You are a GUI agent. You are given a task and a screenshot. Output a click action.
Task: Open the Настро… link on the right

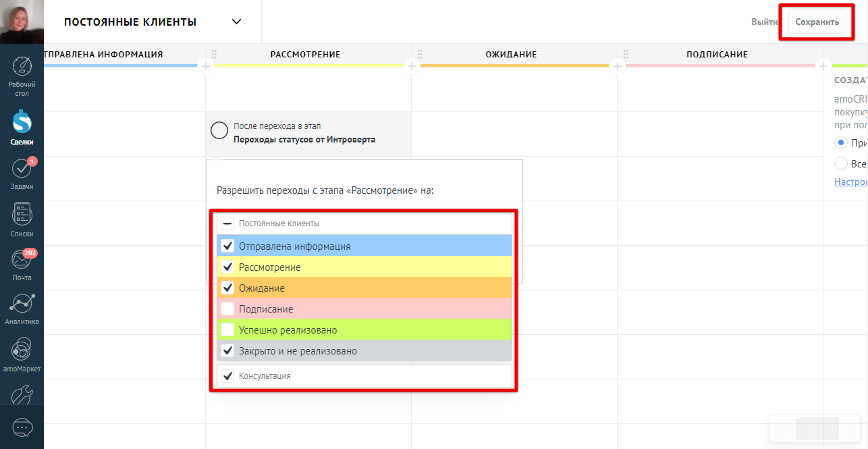850,182
